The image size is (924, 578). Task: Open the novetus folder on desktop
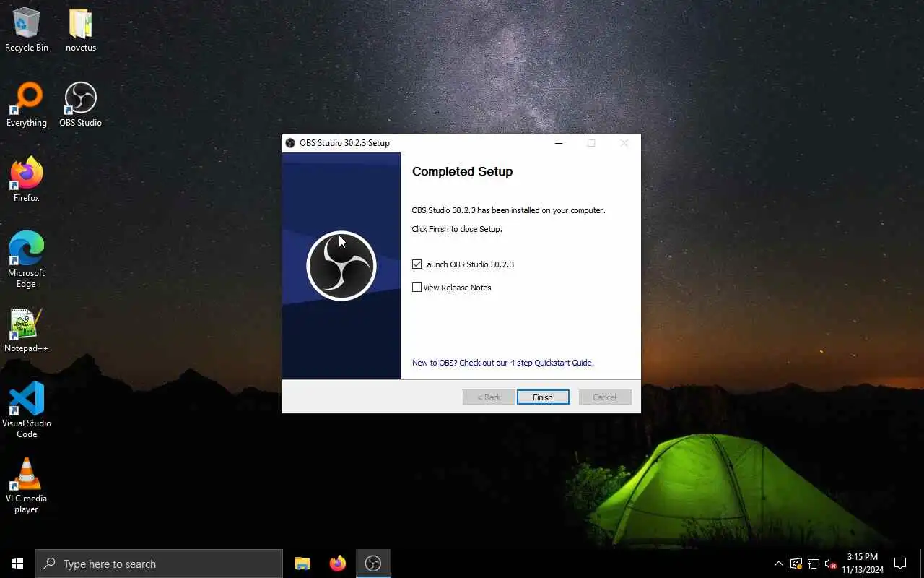click(x=80, y=30)
